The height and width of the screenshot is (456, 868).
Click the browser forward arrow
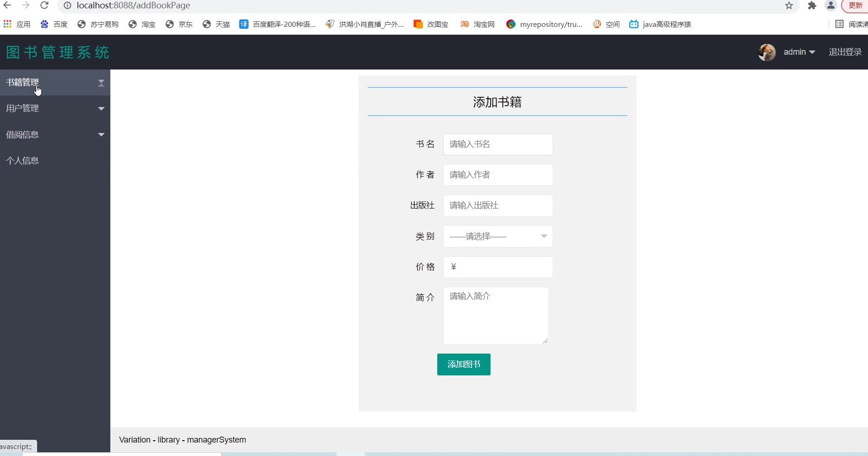[x=26, y=6]
